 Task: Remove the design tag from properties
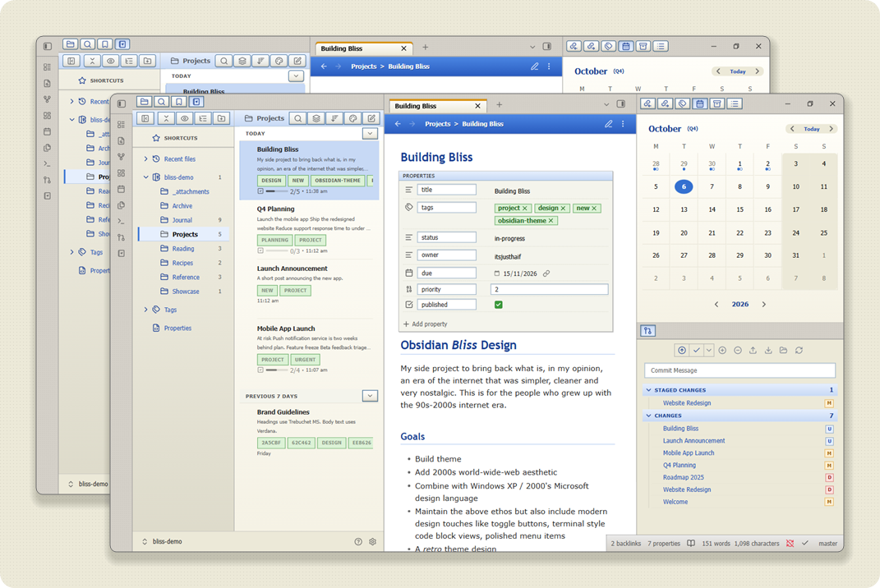click(x=563, y=208)
